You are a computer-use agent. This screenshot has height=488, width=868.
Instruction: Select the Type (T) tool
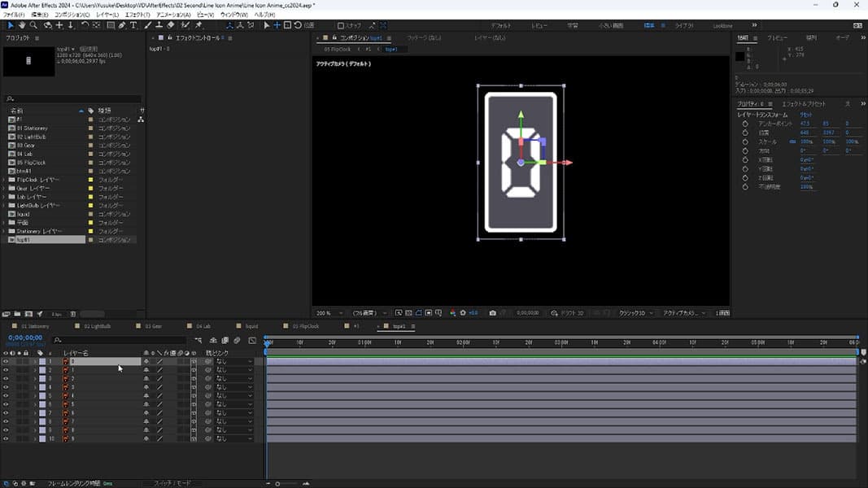[133, 25]
